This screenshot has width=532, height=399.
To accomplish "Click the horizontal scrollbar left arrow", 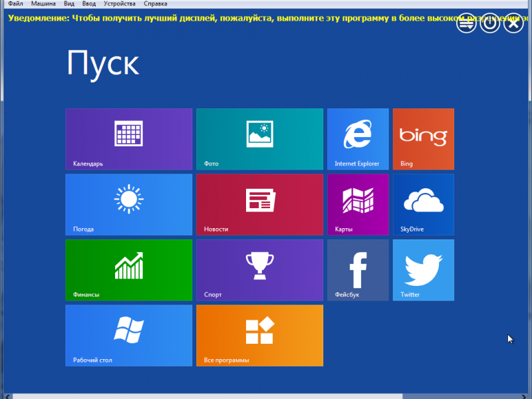I will click(7, 396).
